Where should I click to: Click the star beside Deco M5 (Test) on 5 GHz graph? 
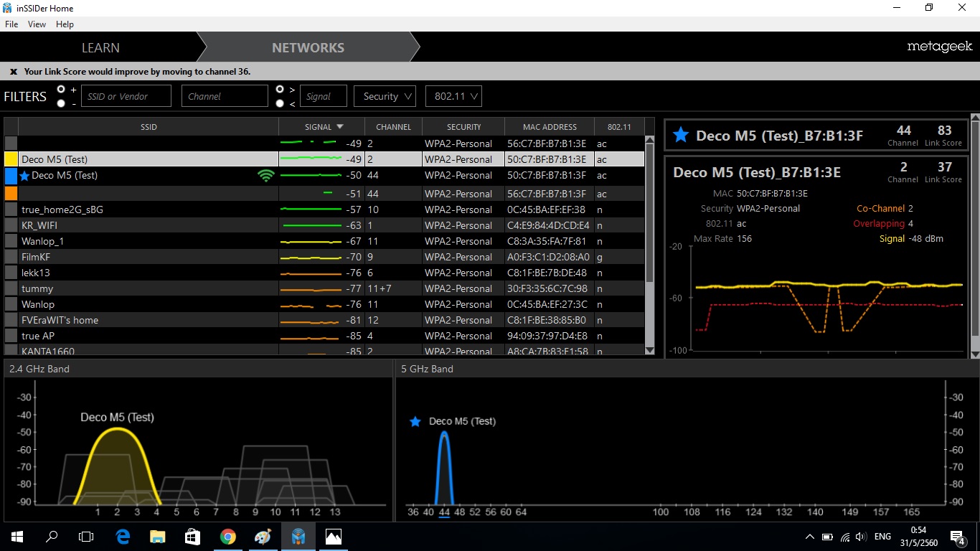point(415,421)
